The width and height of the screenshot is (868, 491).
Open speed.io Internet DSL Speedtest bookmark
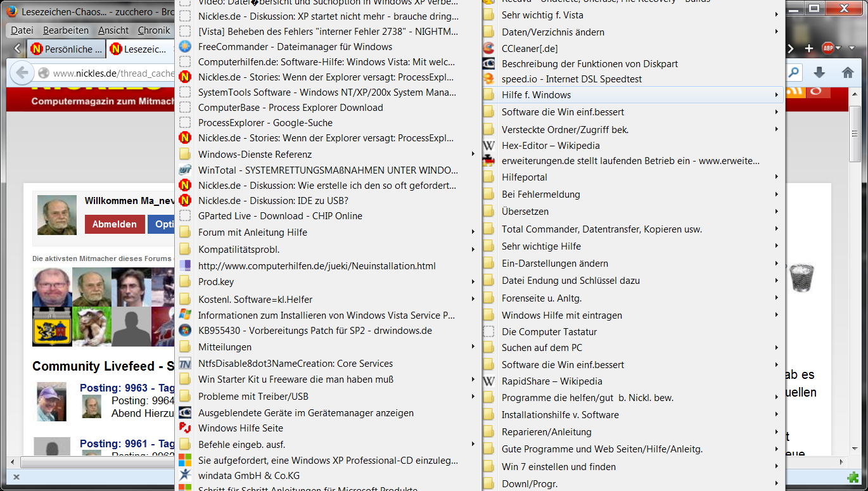pos(634,79)
